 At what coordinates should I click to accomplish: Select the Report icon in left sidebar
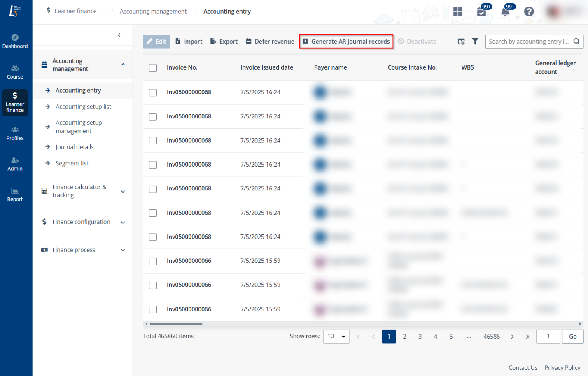(15, 193)
